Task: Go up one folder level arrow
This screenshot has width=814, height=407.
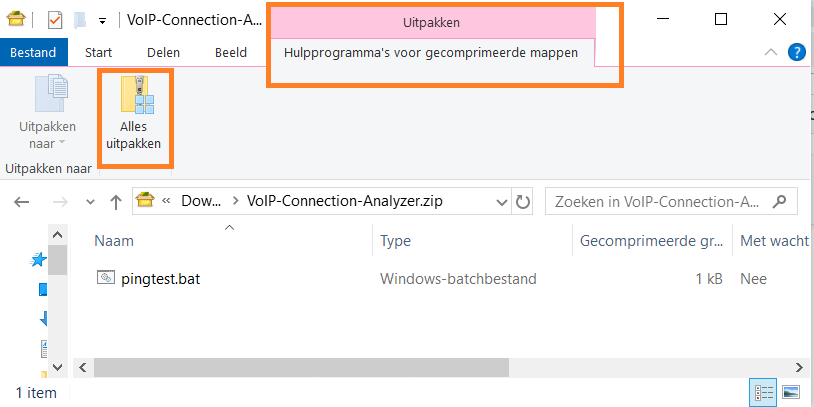Action: coord(116,201)
